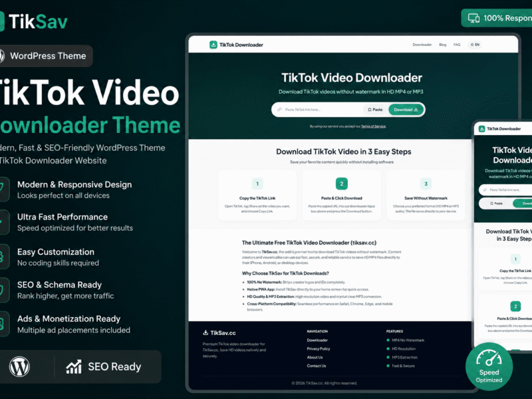Open the footer About Us link

pos(315,357)
